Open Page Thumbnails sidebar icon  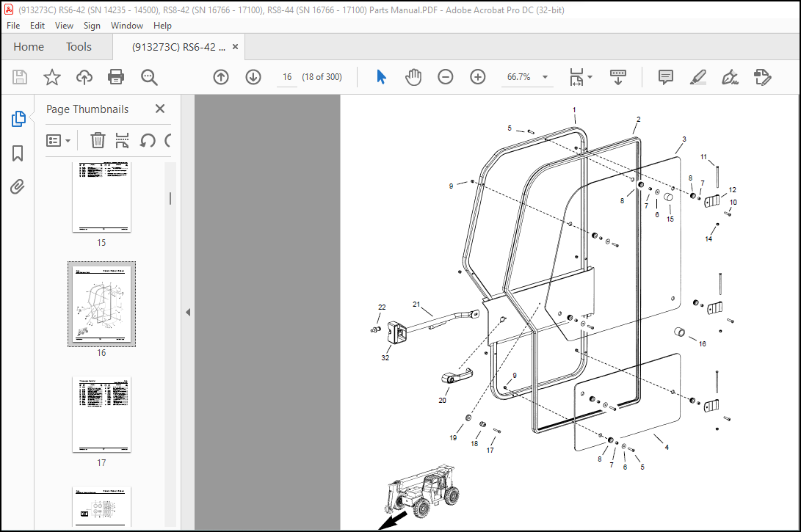click(x=18, y=119)
